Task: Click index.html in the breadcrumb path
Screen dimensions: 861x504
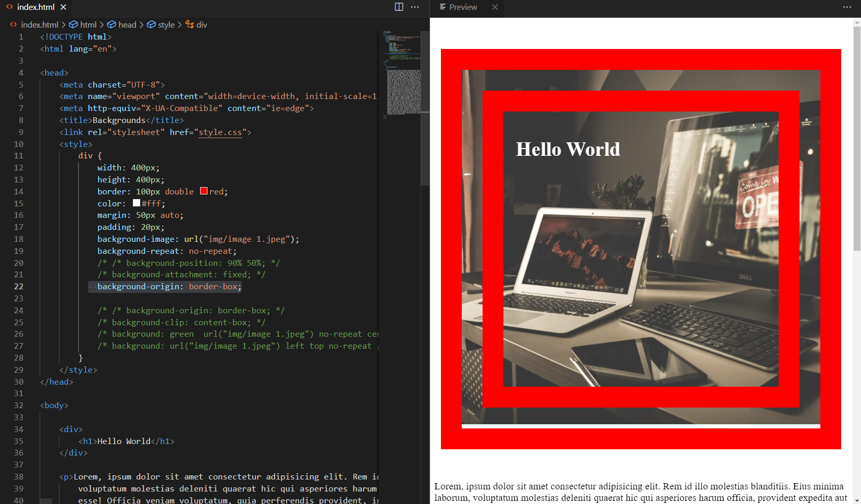Action: click(39, 24)
